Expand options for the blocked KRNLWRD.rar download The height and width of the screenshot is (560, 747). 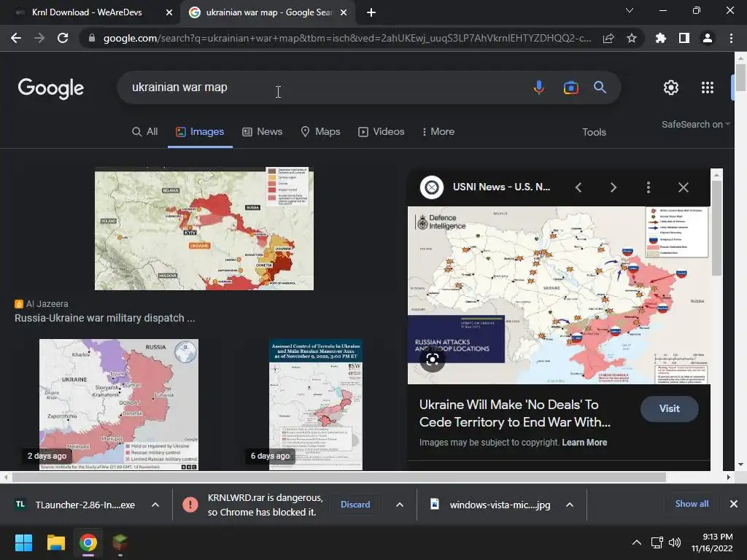tap(400, 505)
